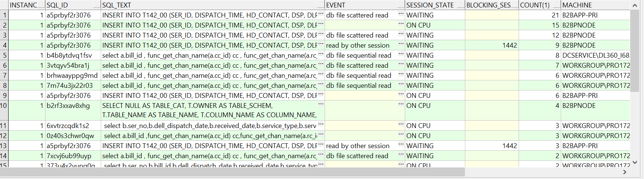Select blocking session 1442 in row 4
This screenshot has height=179, width=644.
click(492, 45)
